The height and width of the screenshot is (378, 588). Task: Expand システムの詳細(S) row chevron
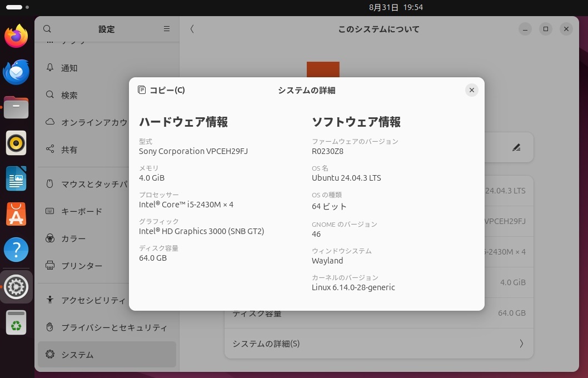click(521, 344)
